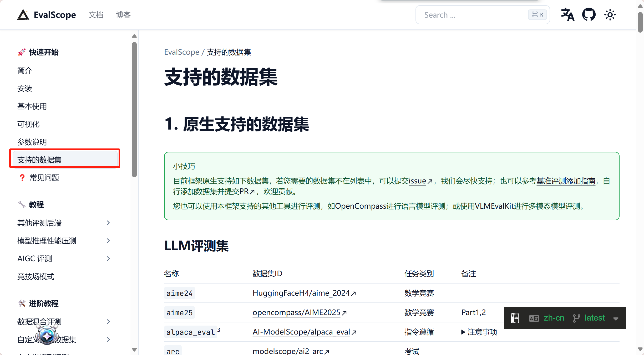The width and height of the screenshot is (644, 355).
Task: Click the EvalScope logo icon
Action: pos(23,15)
